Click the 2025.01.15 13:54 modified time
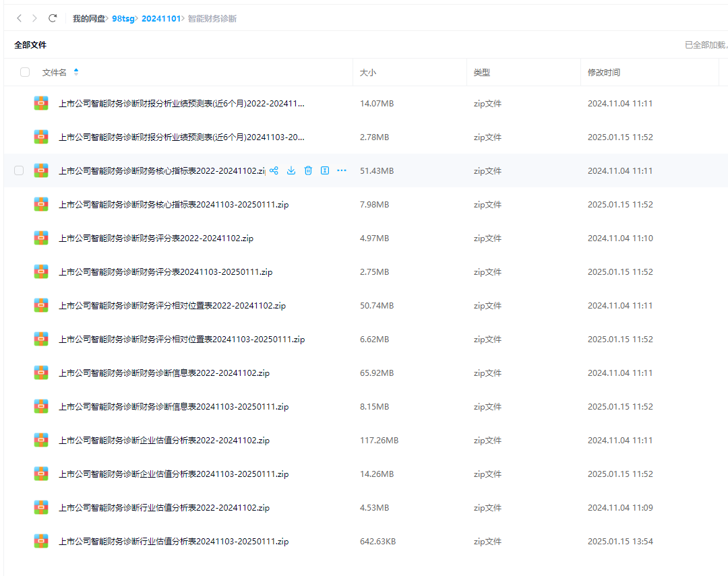The image size is (728, 576). [620, 541]
